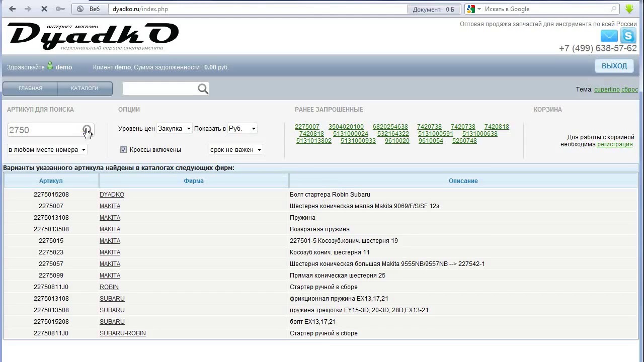Select text Болт стартера Robin Subaru
Screen dimensions: 644x362
330,195
